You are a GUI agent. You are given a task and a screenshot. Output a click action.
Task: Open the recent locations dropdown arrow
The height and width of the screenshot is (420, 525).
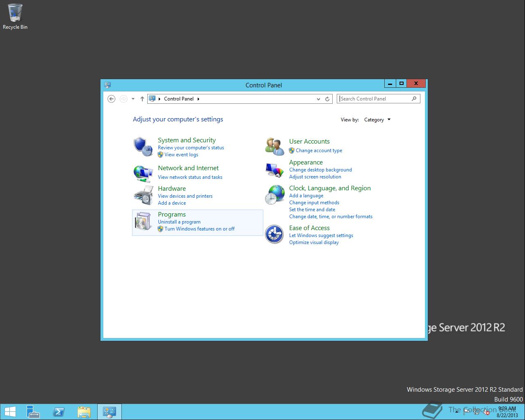133,99
